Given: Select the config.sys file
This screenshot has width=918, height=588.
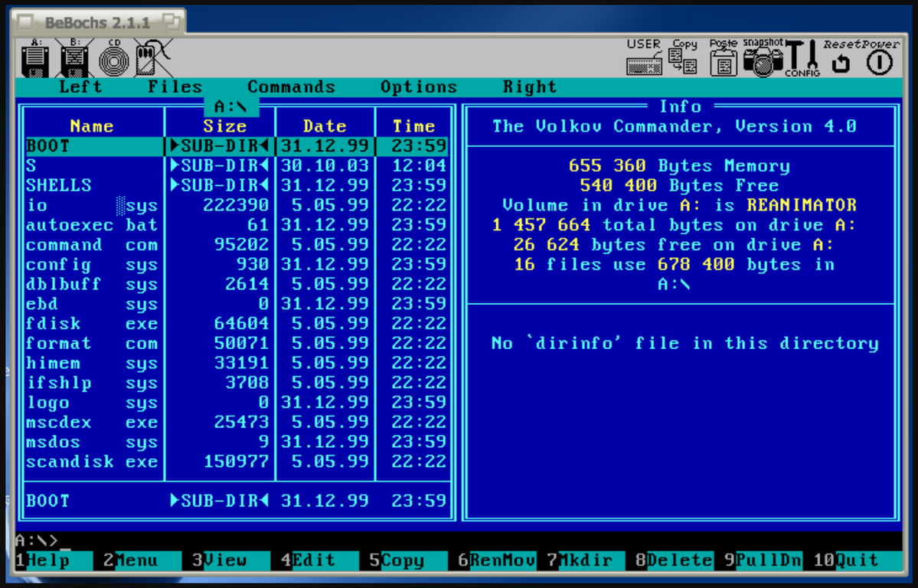Looking at the screenshot, I should coord(237,265).
